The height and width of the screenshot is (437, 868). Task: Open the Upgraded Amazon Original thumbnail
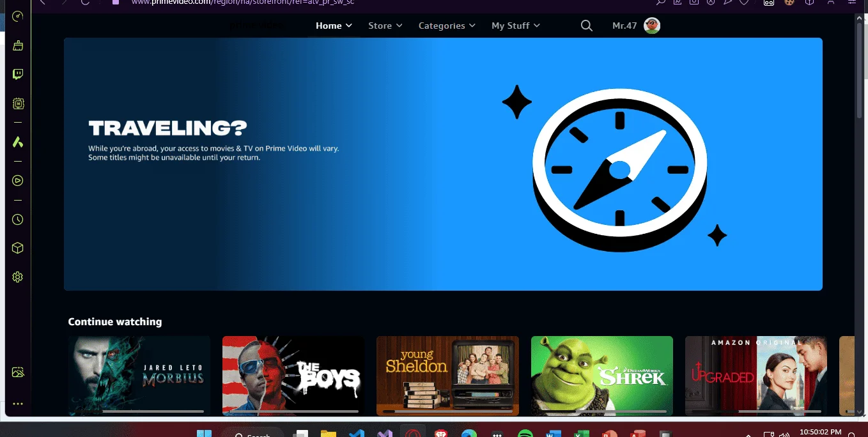pos(756,376)
